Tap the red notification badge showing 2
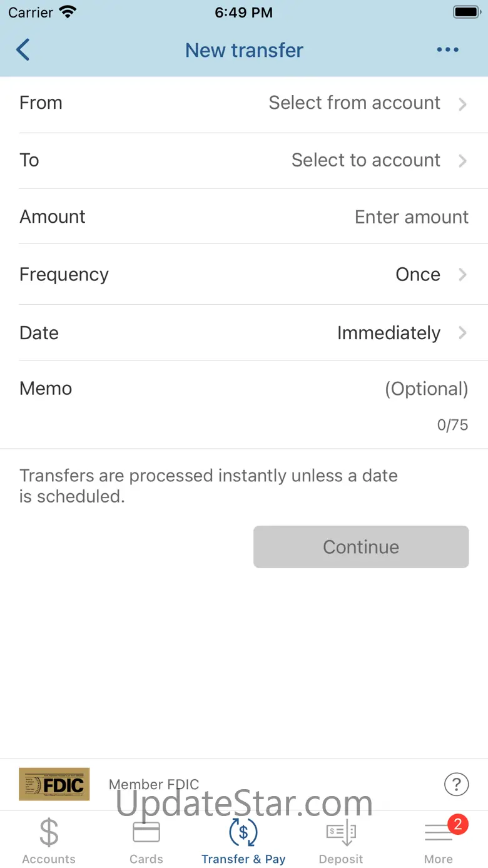 click(458, 824)
